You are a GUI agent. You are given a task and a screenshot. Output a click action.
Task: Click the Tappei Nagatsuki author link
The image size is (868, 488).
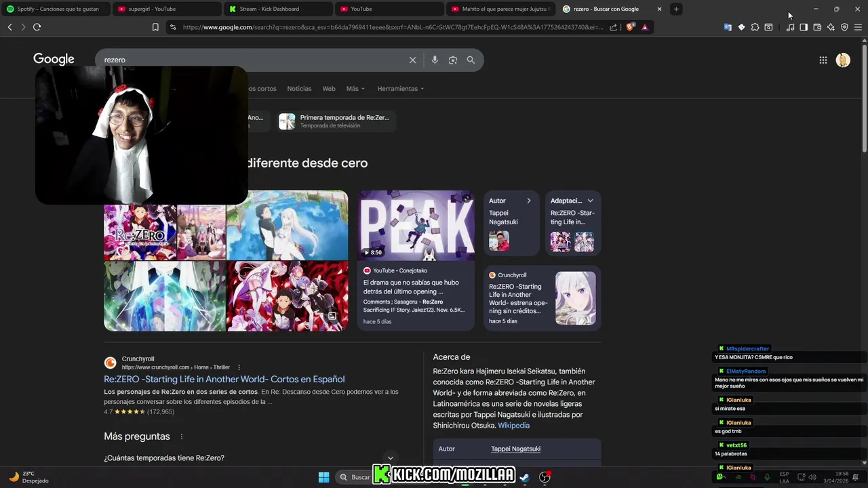click(515, 449)
